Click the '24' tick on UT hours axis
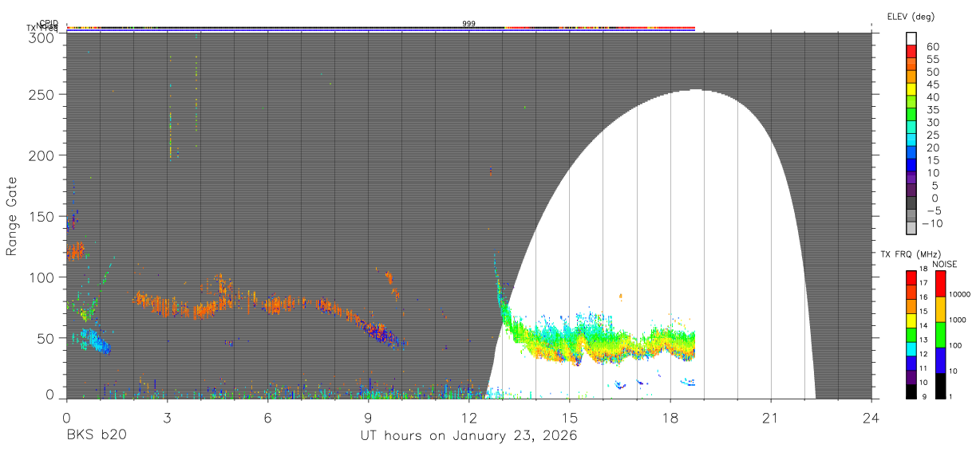980x452 pixels. pos(871,417)
